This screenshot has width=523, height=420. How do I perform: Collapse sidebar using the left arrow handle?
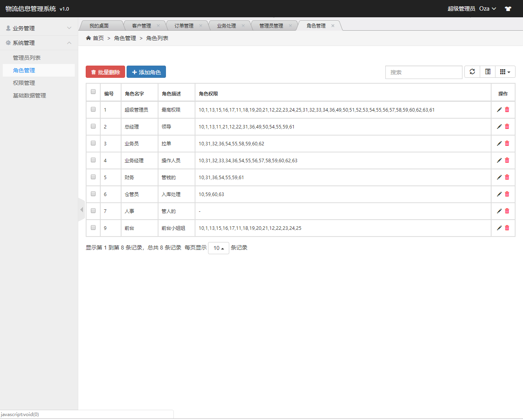click(x=81, y=210)
